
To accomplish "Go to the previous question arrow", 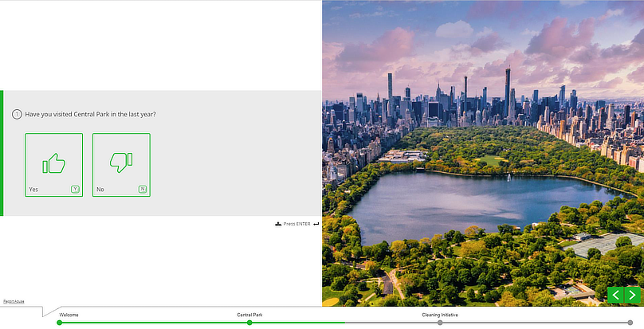I will (x=615, y=296).
